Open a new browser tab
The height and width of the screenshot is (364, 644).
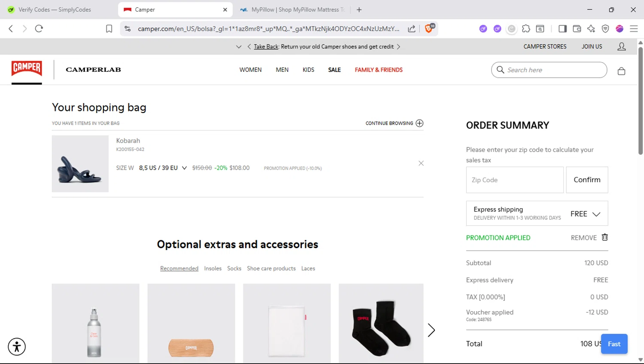coord(359,9)
